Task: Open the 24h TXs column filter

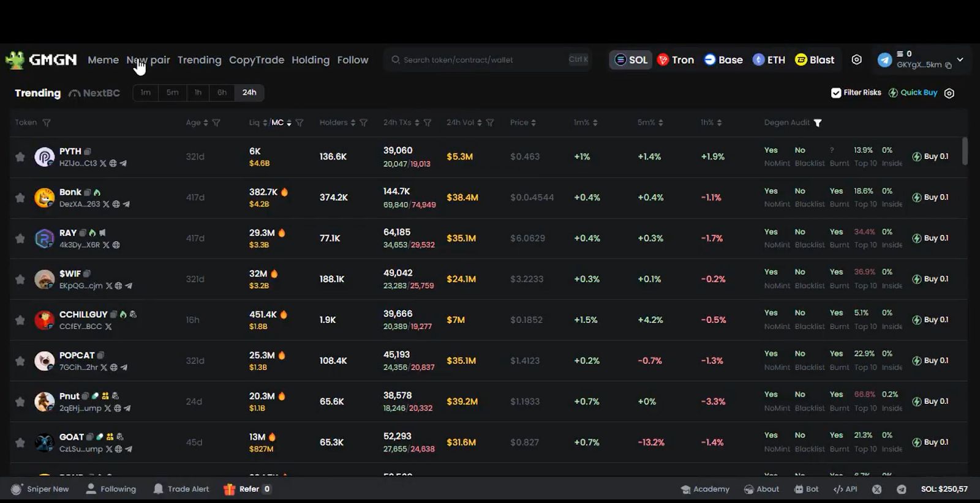Action: coord(428,123)
